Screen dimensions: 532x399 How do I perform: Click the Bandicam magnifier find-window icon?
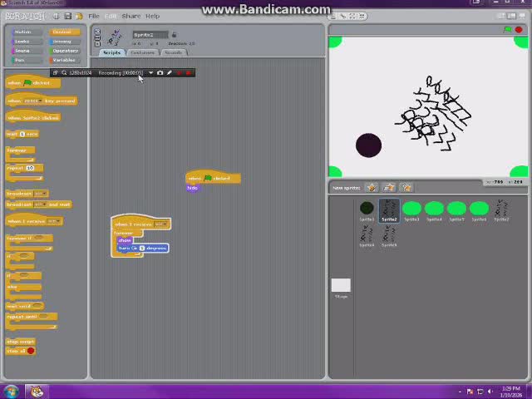64,72
